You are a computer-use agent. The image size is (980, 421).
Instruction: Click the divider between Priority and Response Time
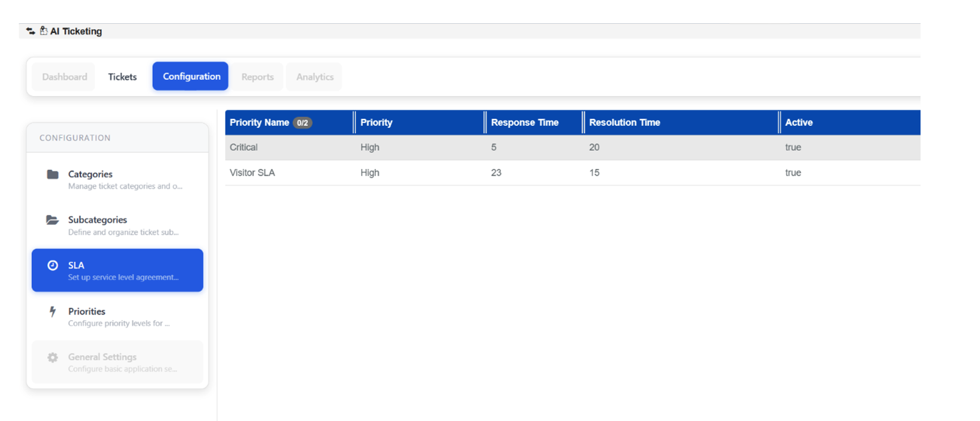[x=485, y=122]
